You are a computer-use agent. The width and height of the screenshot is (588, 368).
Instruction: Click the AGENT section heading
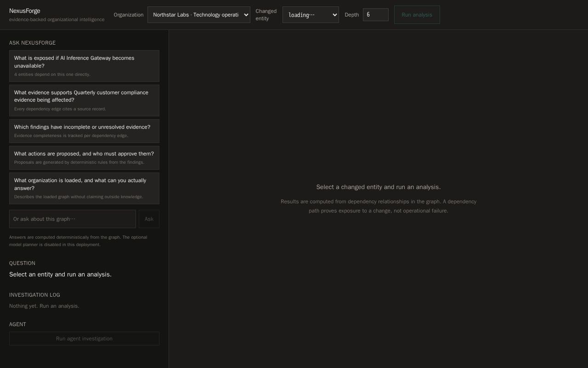(17, 324)
